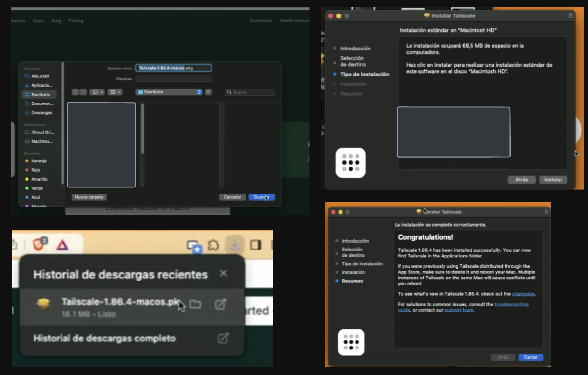The width and height of the screenshot is (588, 375).
Task: Click the back chevron in save dialog
Action: point(75,92)
